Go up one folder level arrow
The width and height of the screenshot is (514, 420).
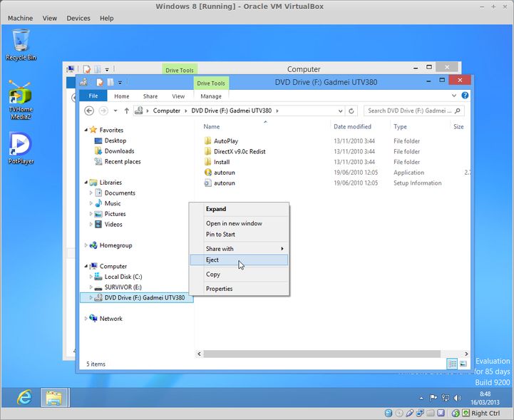[126, 111]
